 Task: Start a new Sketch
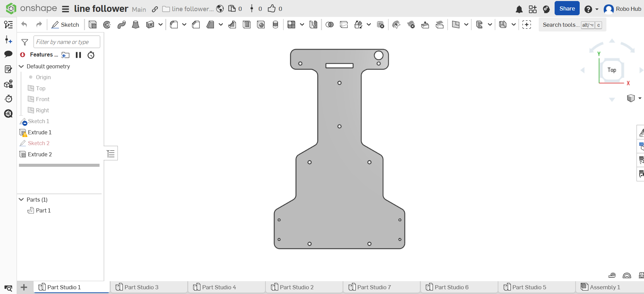coord(65,25)
